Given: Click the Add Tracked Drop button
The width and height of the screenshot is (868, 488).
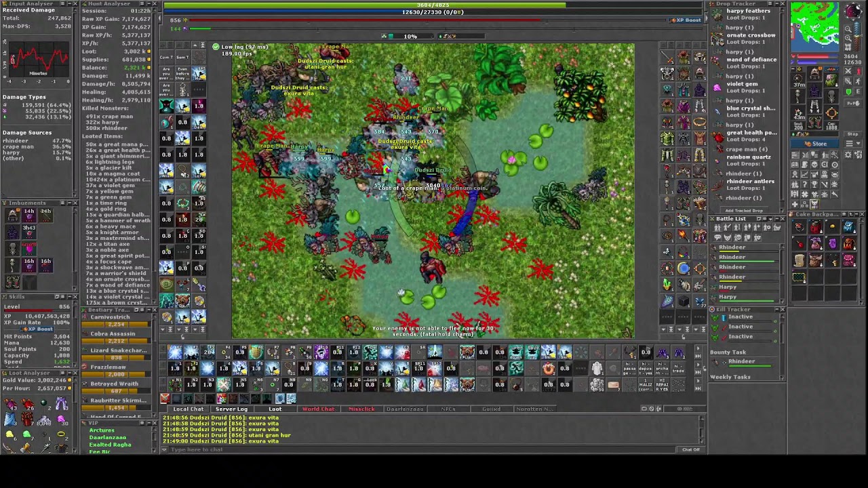Looking at the screenshot, I should point(745,211).
